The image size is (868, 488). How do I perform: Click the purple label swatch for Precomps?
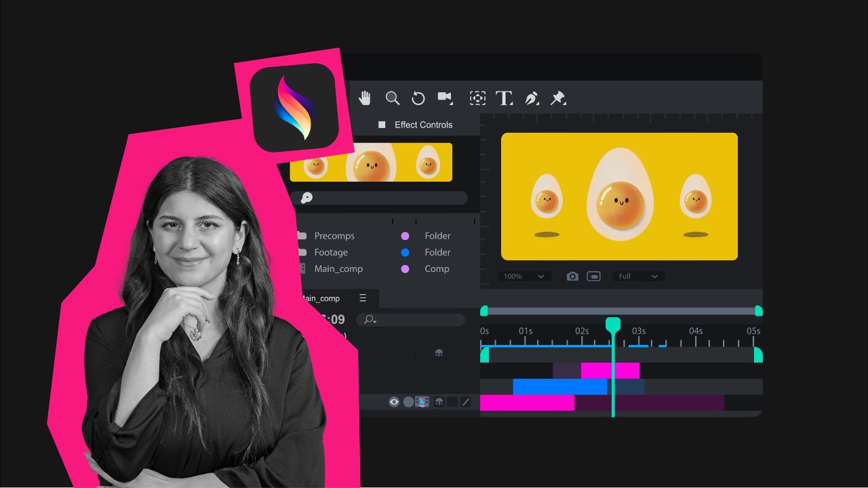[x=405, y=236]
